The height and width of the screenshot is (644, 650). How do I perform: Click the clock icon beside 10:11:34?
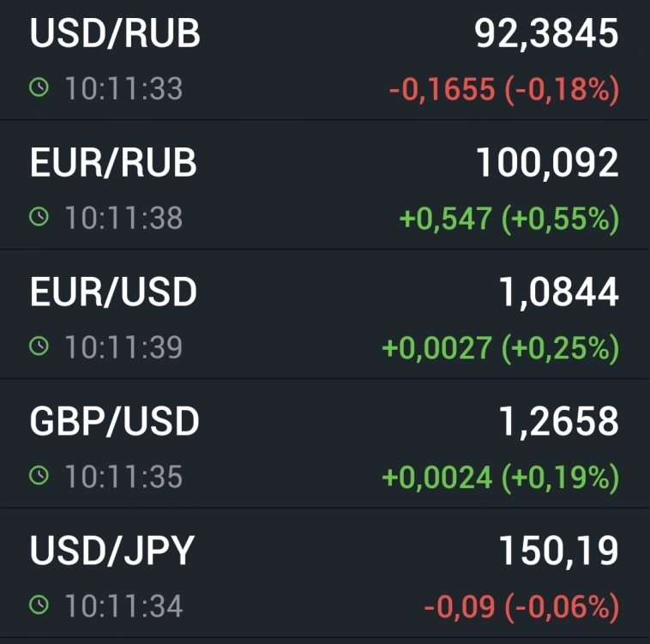click(39, 605)
